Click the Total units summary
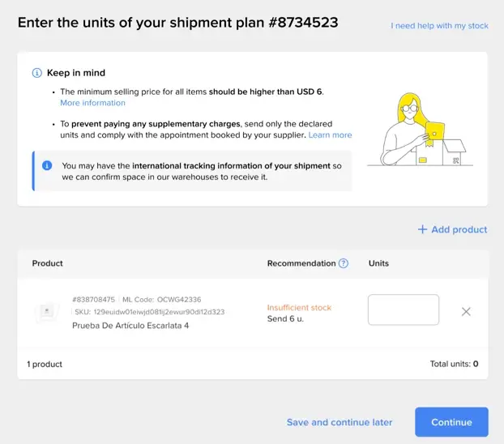Image resolution: width=504 pixels, height=444 pixels. (454, 365)
